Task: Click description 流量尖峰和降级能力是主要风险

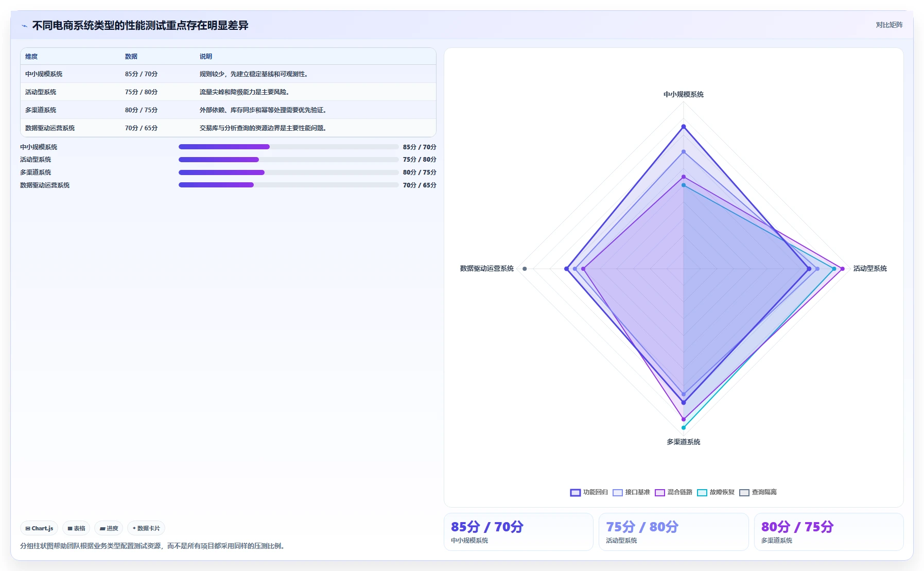Action: click(x=245, y=92)
